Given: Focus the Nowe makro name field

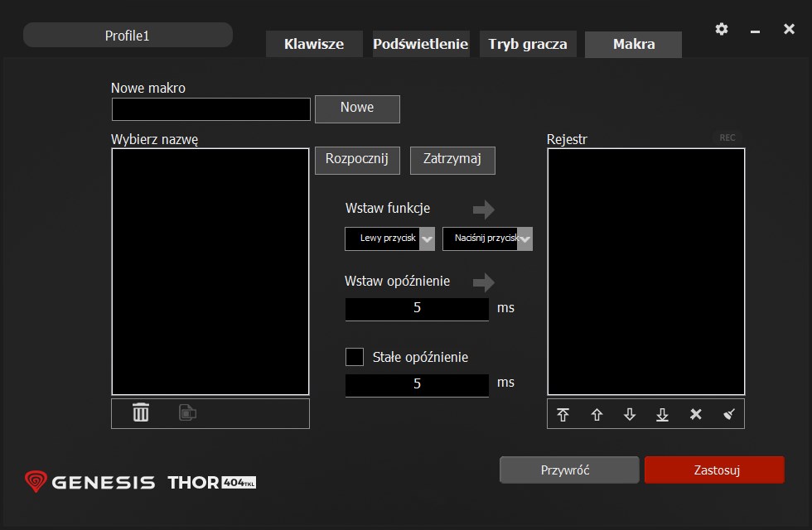Looking at the screenshot, I should click(x=211, y=109).
